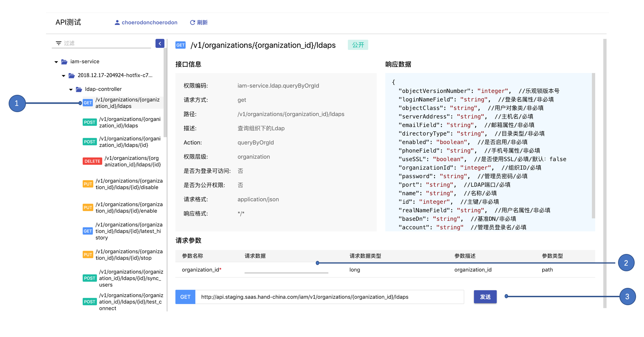Click the 参数类型 column header

click(552, 256)
